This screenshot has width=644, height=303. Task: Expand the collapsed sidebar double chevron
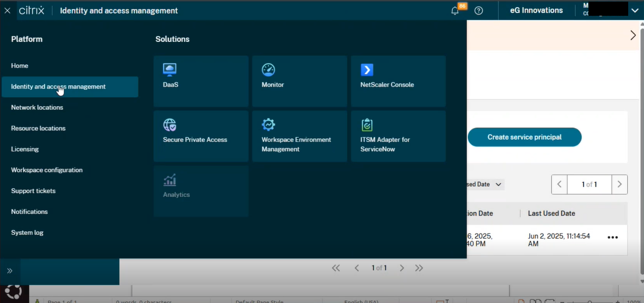[10, 270]
